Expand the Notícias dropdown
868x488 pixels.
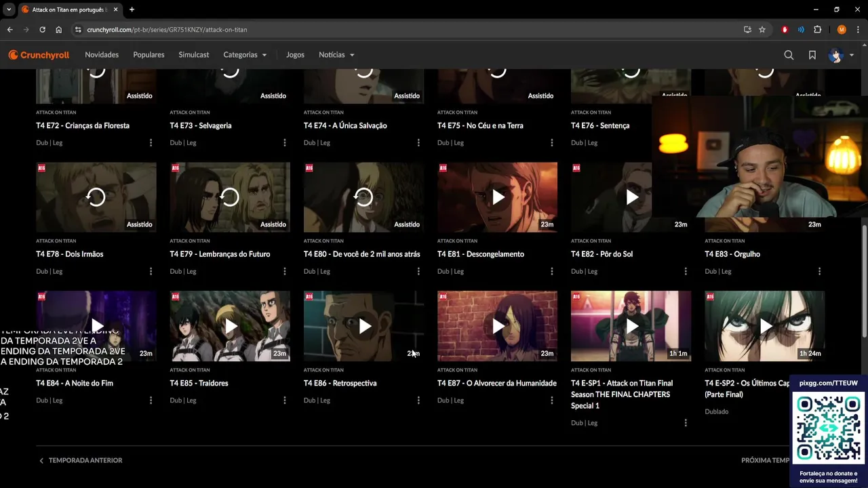[x=336, y=55]
